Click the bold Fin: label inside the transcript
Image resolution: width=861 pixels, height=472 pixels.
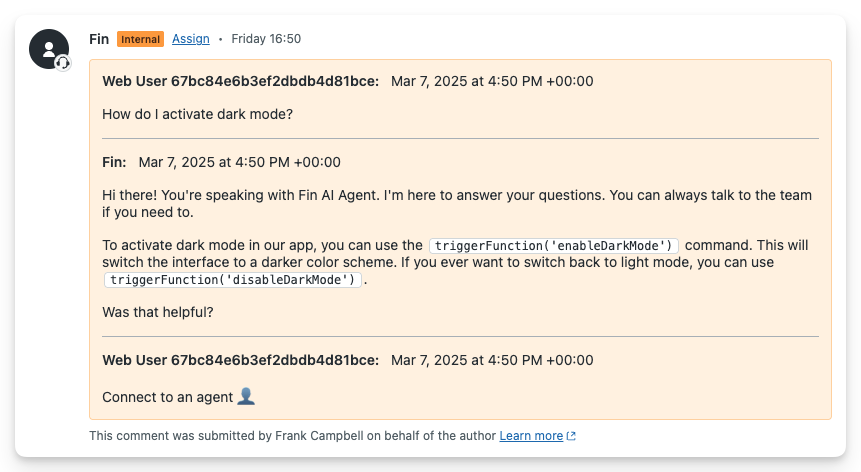[114, 162]
